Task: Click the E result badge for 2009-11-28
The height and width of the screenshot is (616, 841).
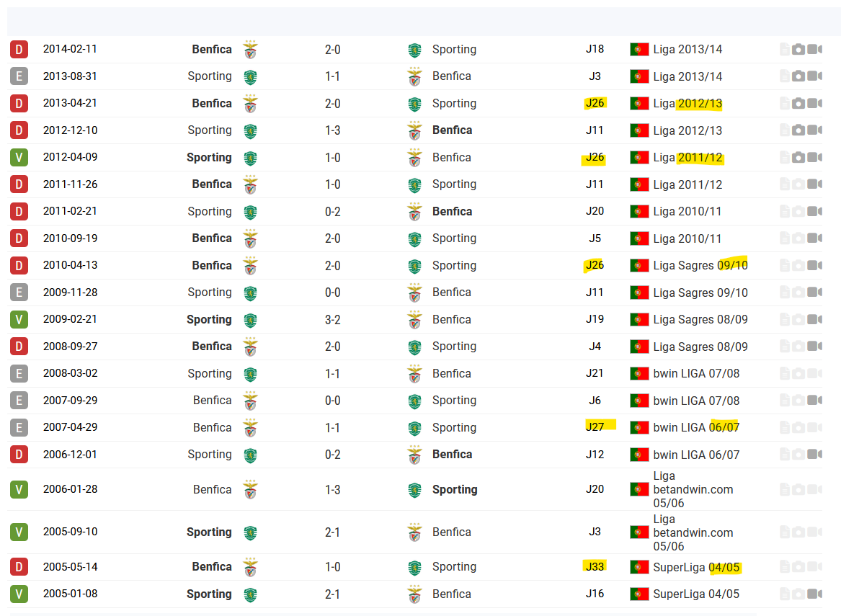Action: 19,293
